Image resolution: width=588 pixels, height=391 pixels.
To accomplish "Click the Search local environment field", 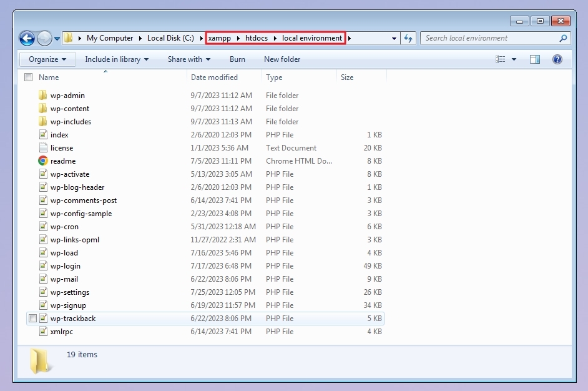I will pyautogui.click(x=491, y=38).
